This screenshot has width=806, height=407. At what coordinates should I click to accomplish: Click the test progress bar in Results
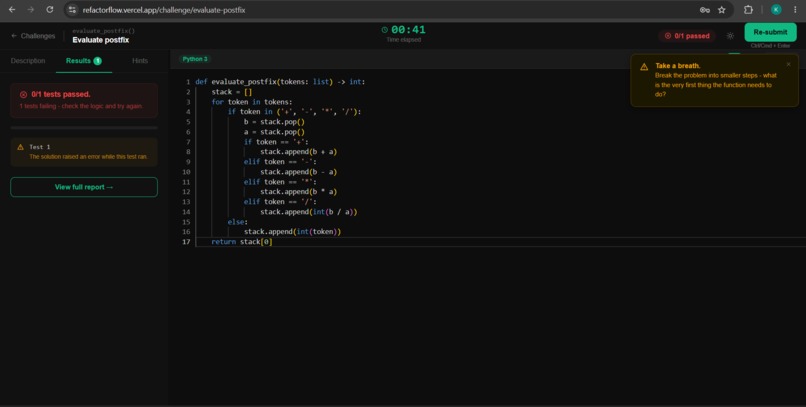pyautogui.click(x=84, y=127)
